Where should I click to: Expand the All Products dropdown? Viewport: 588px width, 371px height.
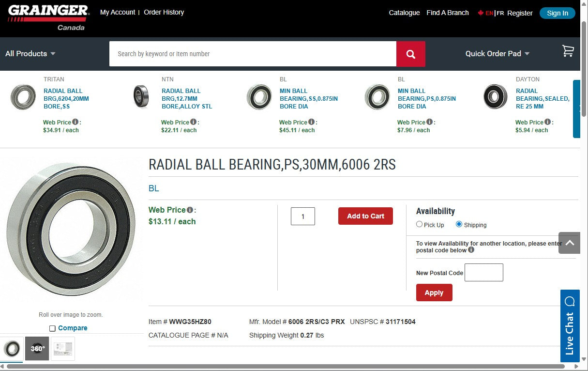click(x=30, y=54)
